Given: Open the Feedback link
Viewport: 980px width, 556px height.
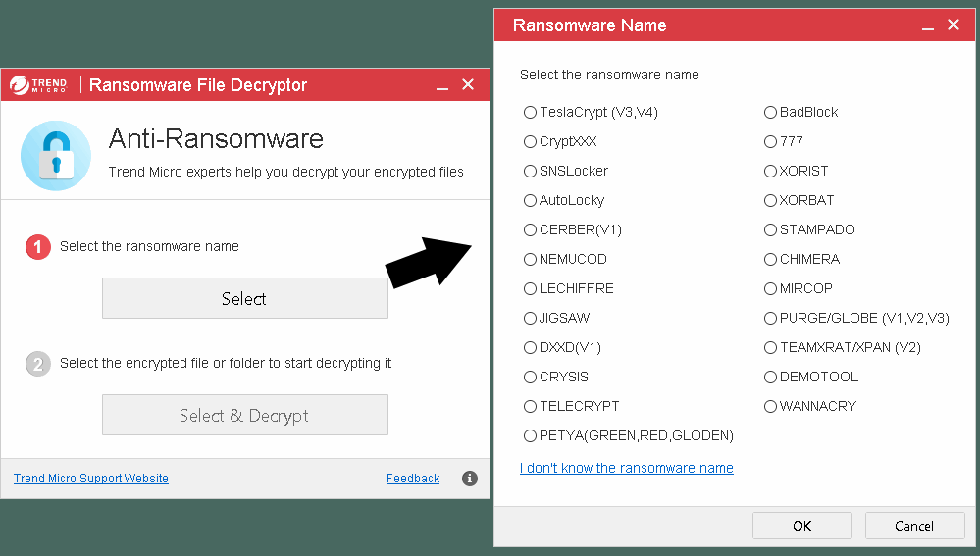Looking at the screenshot, I should pos(413,478).
